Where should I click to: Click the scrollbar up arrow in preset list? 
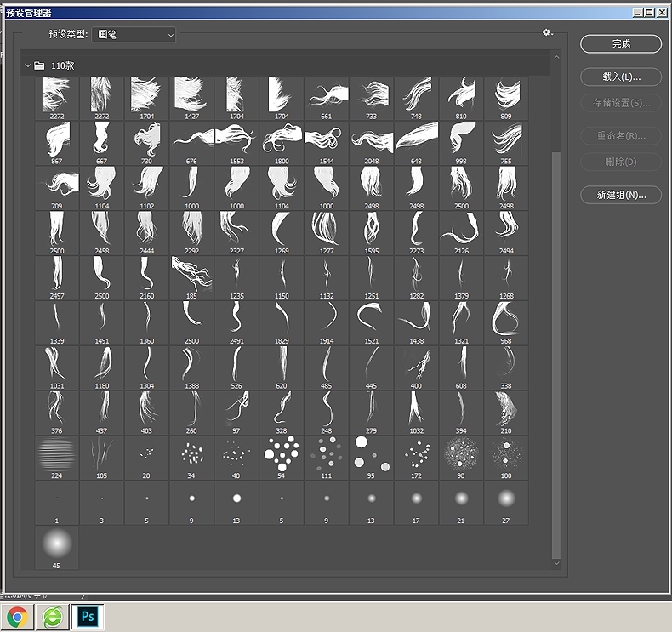pos(556,57)
